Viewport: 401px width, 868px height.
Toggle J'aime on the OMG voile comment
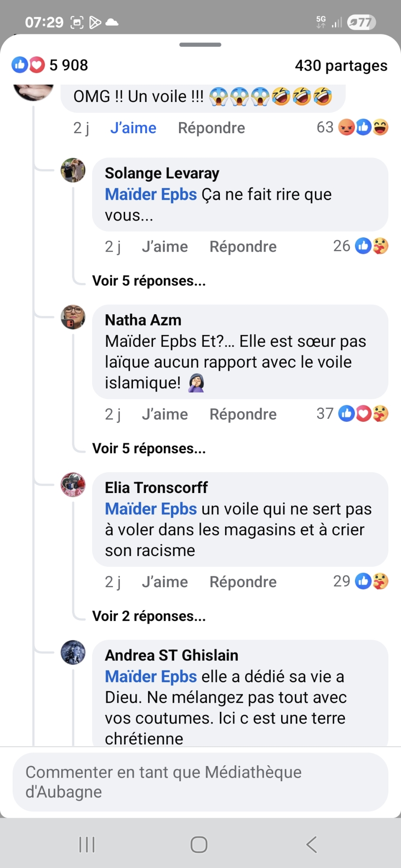(133, 128)
